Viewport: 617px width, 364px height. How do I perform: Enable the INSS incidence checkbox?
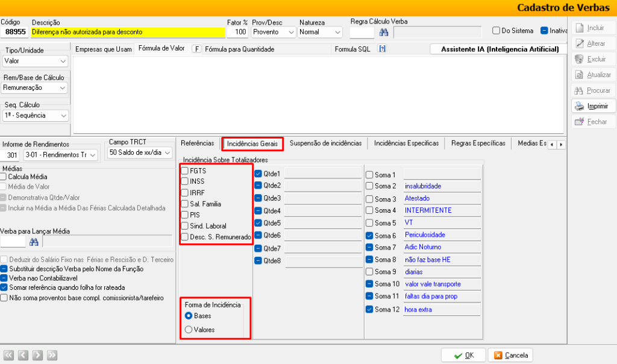184,181
